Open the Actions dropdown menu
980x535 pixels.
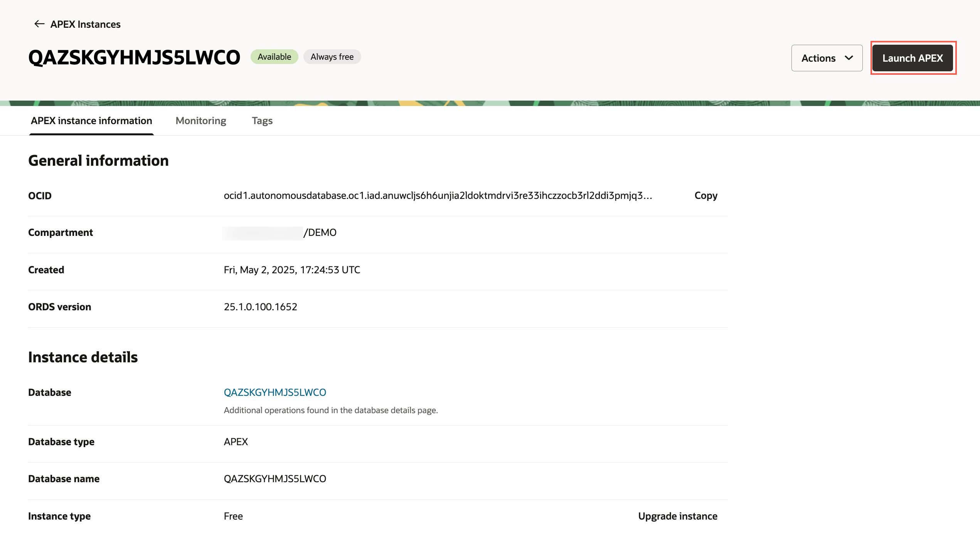pyautogui.click(x=827, y=58)
